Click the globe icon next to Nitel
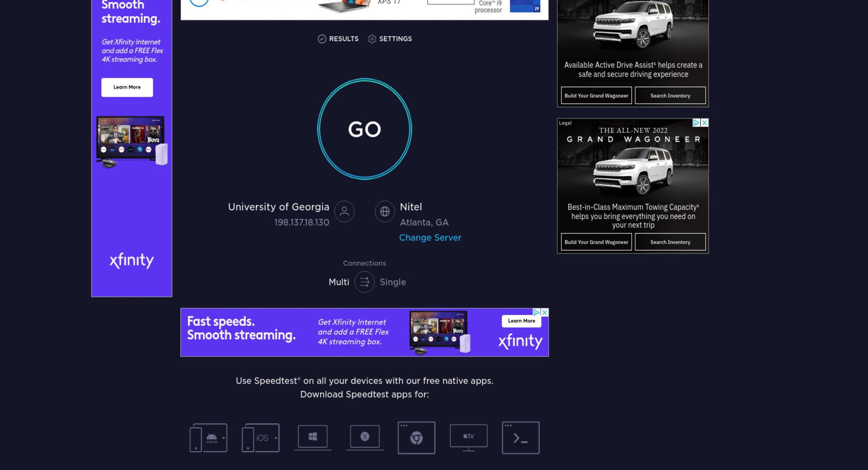Viewport: 868px width, 470px height. (x=385, y=211)
